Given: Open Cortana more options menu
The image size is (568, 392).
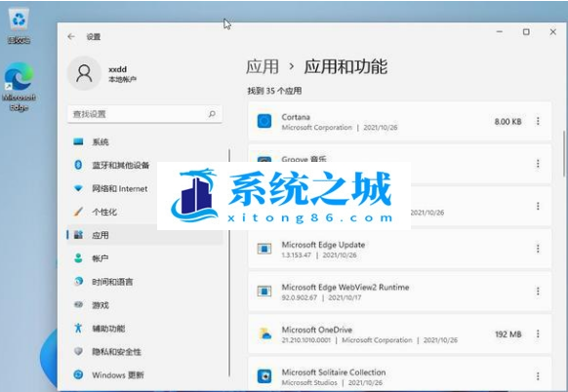Looking at the screenshot, I should (538, 121).
